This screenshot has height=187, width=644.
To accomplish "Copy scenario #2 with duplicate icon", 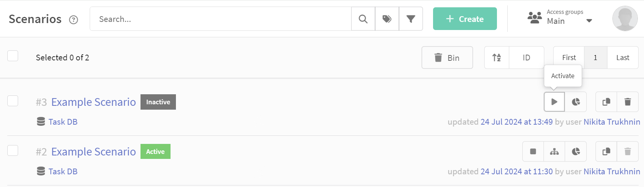I will 606,152.
